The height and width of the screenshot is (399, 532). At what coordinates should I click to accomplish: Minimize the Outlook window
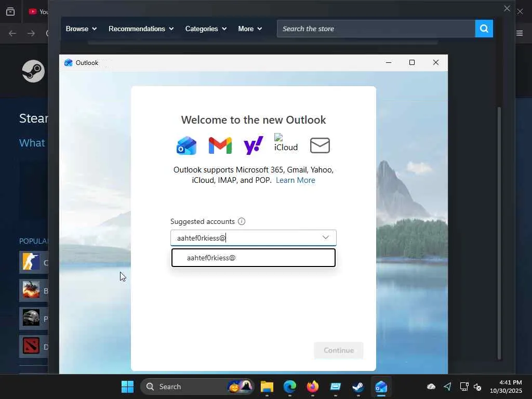pyautogui.click(x=389, y=62)
